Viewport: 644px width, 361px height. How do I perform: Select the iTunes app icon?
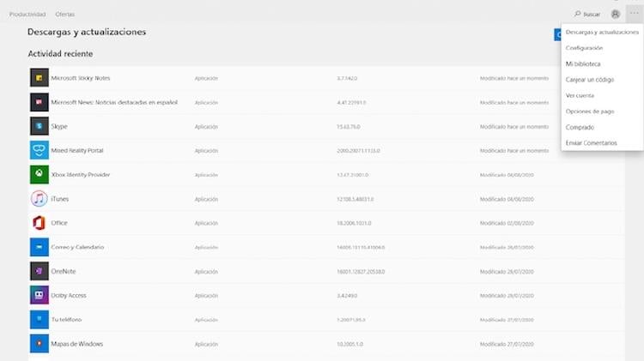click(x=39, y=199)
